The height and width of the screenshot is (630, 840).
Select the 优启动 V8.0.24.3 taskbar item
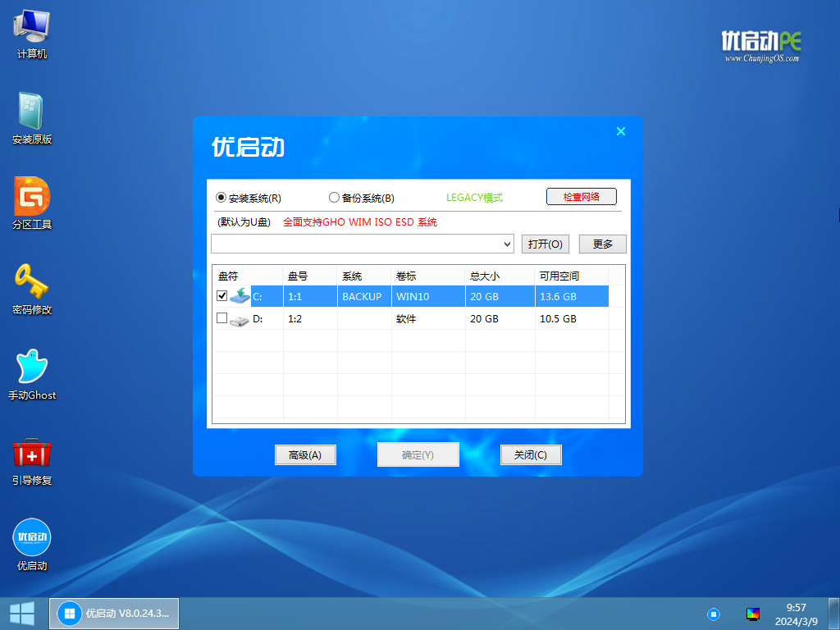tap(114, 614)
